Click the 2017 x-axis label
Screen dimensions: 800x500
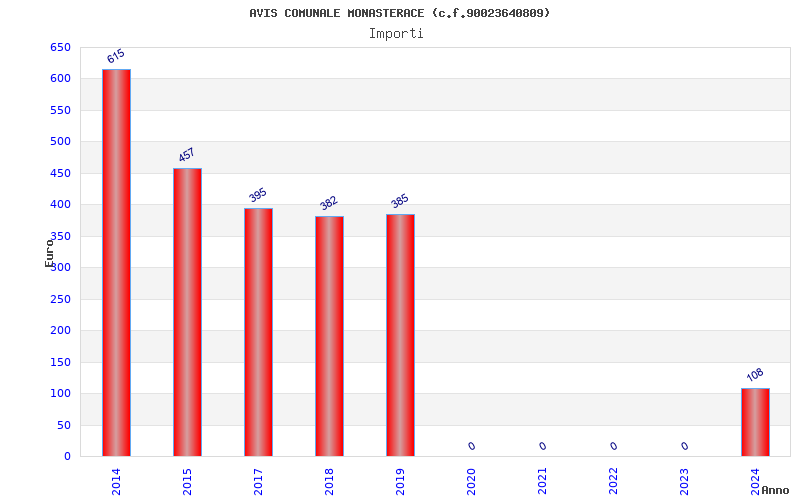(x=258, y=481)
